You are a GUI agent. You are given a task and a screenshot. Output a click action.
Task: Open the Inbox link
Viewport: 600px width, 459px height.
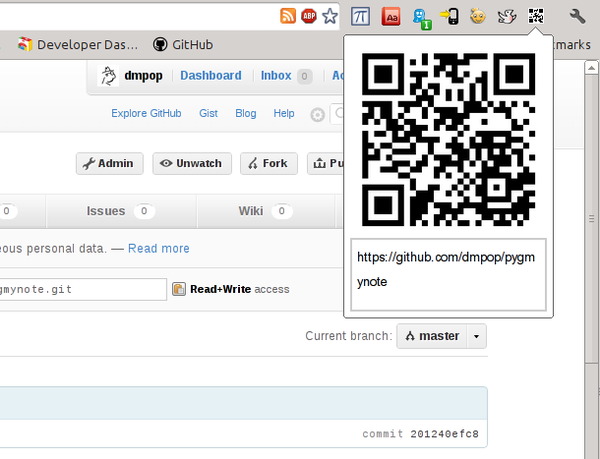tap(276, 76)
